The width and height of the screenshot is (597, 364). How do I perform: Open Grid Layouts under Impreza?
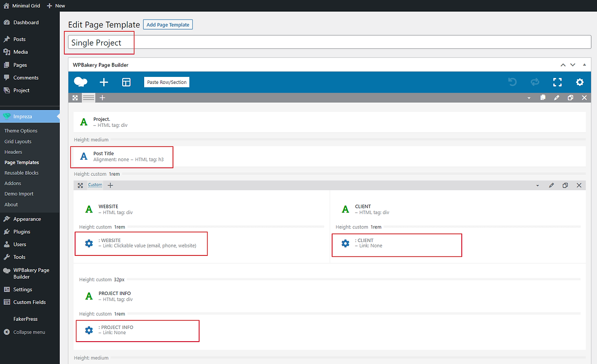click(18, 141)
